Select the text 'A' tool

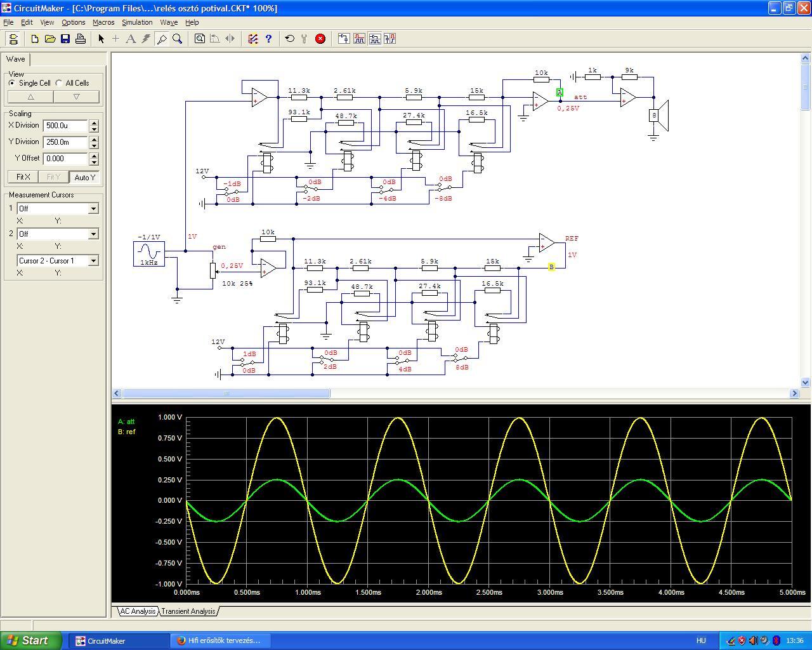click(x=131, y=39)
